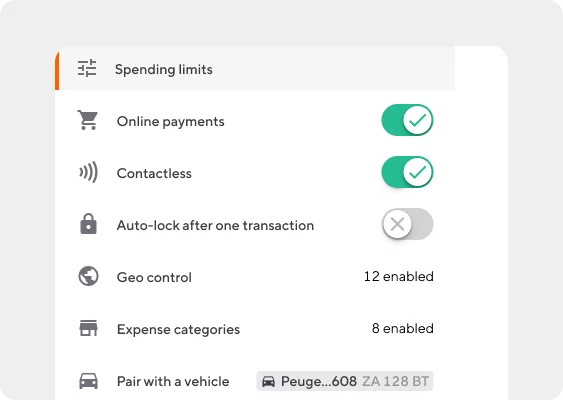Click the Geo control label
The height and width of the screenshot is (400, 563).
tap(154, 278)
